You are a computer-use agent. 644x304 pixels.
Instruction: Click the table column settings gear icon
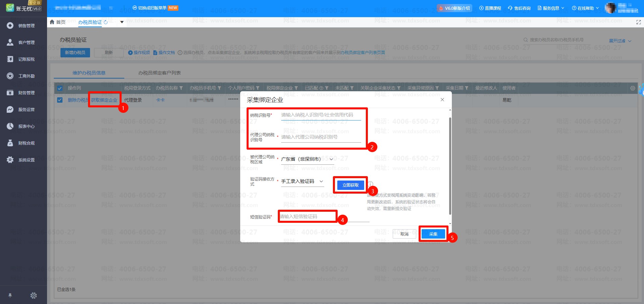[633, 88]
